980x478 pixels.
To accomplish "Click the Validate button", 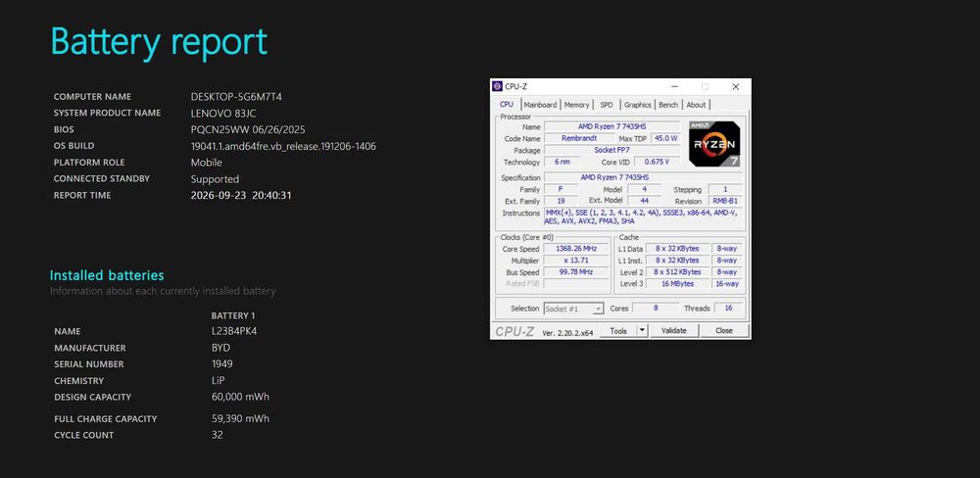I will [x=674, y=331].
